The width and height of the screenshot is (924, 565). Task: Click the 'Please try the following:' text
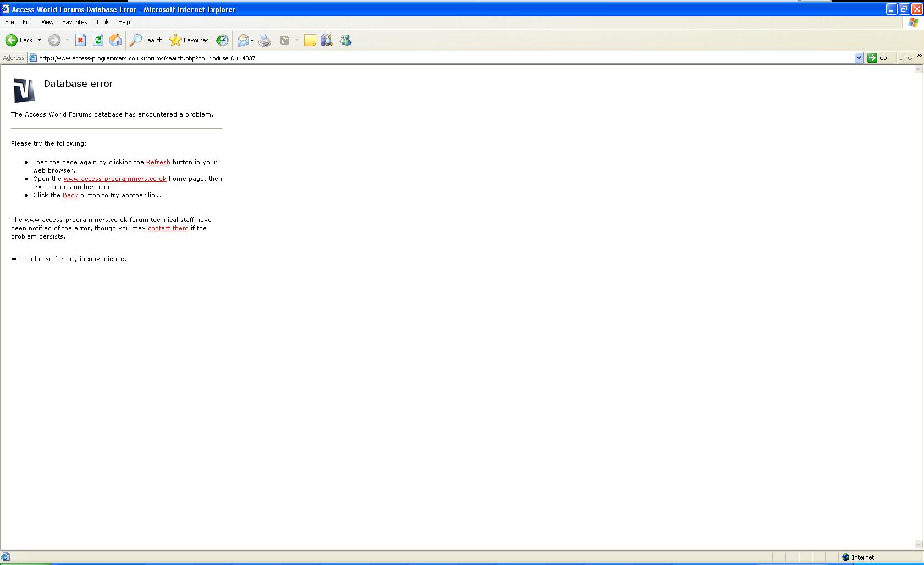coord(49,143)
